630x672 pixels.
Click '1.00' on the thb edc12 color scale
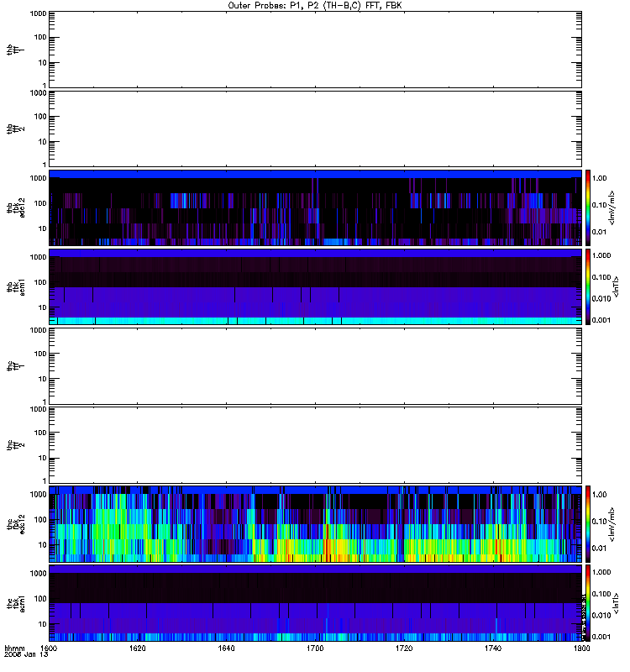click(599, 178)
